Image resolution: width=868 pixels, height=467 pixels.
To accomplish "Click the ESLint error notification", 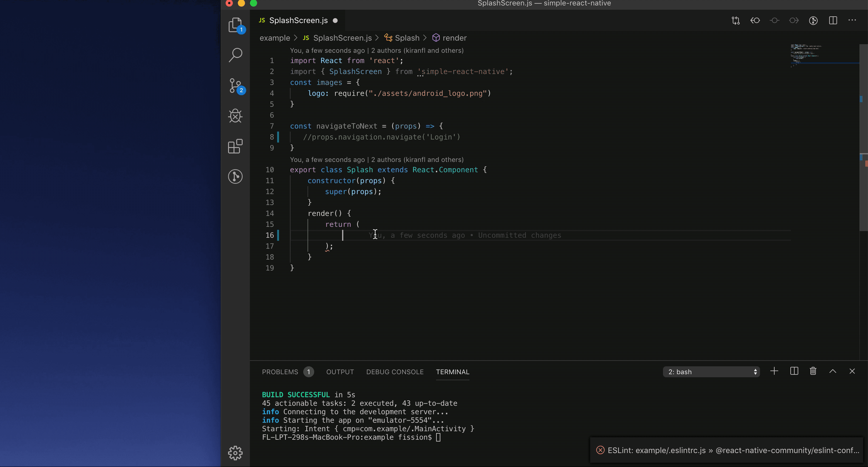I will [x=728, y=451].
